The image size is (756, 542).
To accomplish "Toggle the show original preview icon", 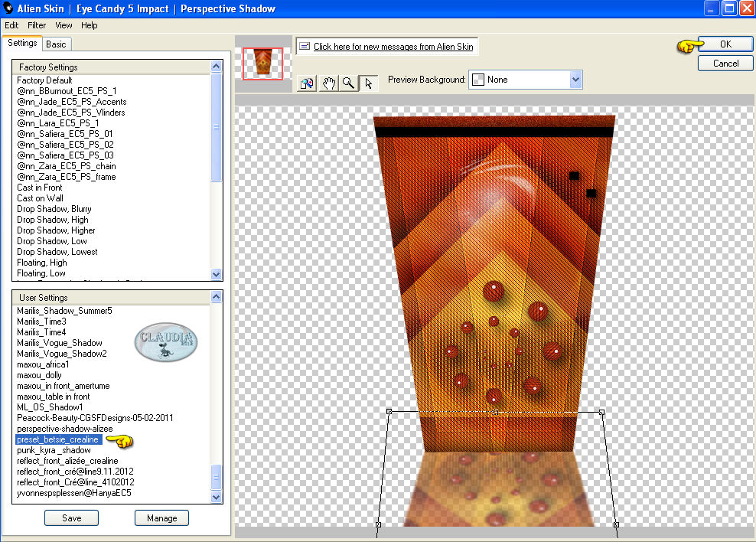I will [307, 83].
